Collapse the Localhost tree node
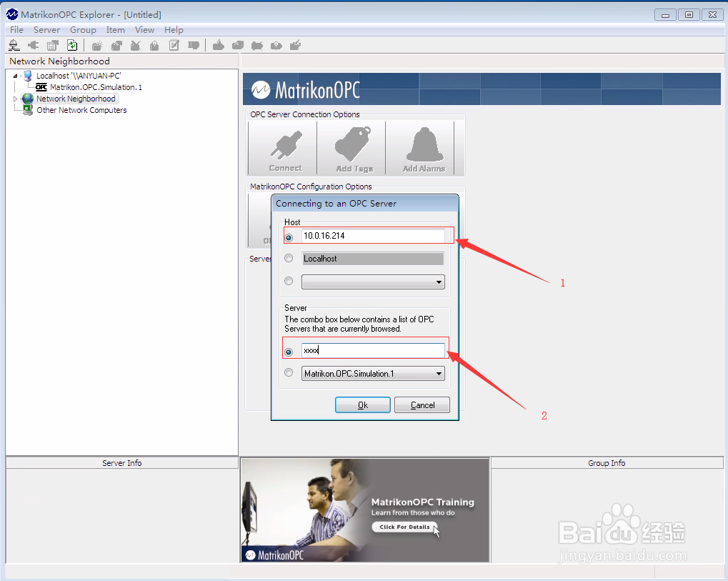The image size is (728, 581). tap(15, 76)
